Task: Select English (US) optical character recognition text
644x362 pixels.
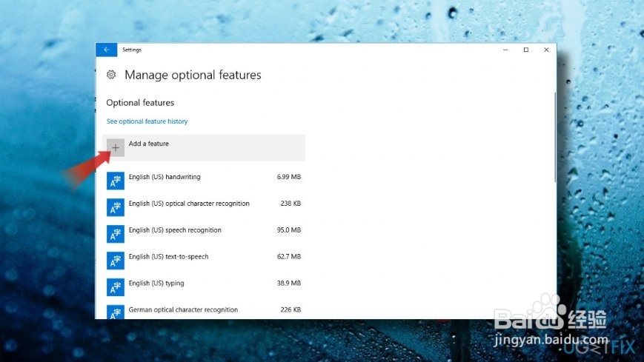Action: click(x=189, y=204)
